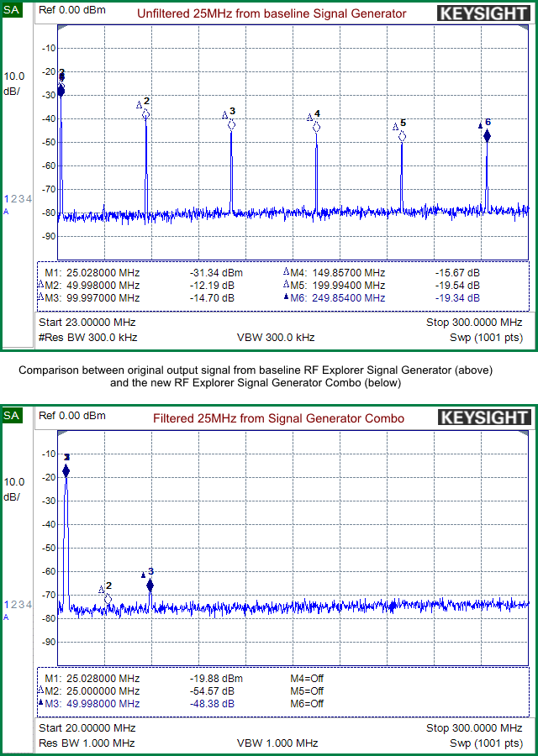Click the '-48.38 dB' marker value
This screenshot has width=538, height=756.
(x=213, y=703)
